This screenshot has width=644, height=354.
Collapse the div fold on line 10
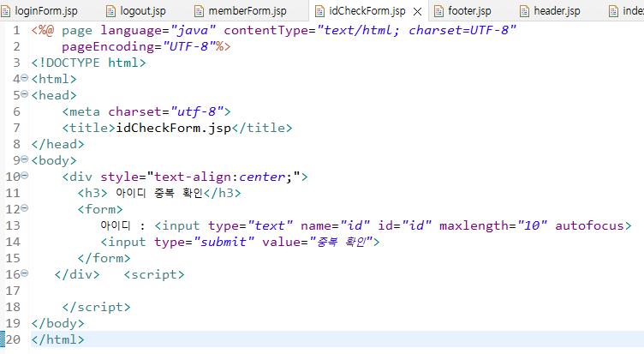click(25, 176)
